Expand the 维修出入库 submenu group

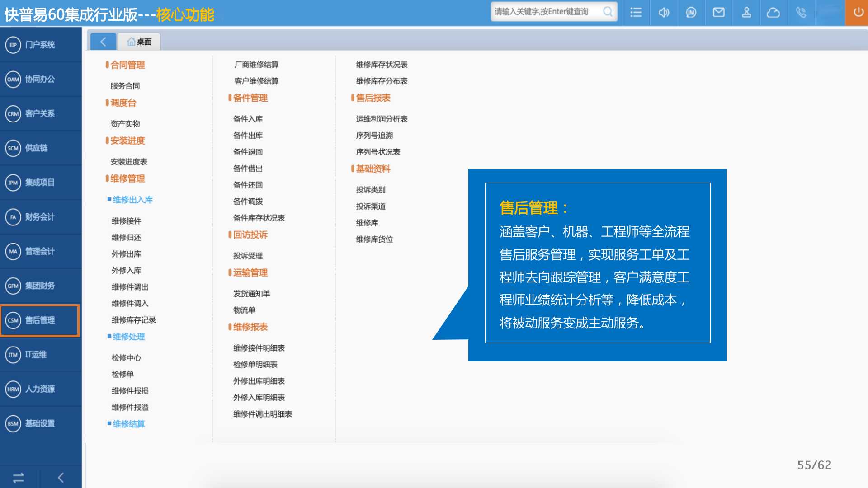click(x=132, y=200)
